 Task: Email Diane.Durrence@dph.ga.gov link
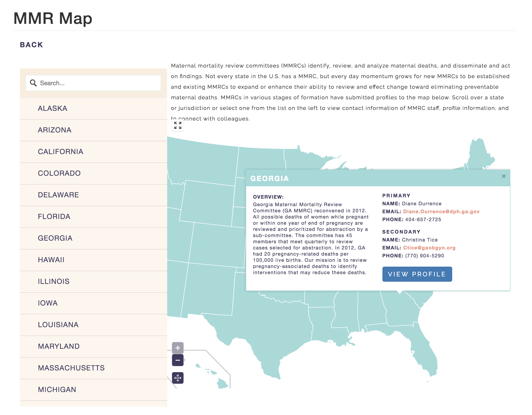pyautogui.click(x=441, y=212)
